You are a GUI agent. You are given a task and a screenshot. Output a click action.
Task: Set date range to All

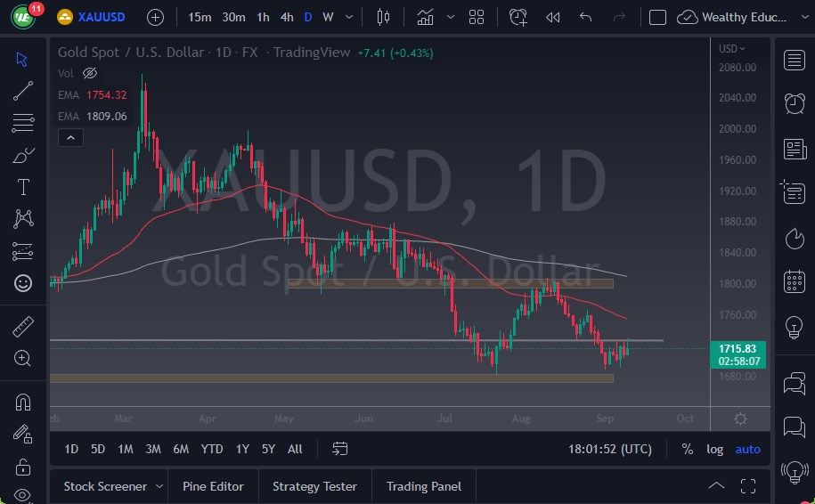295,449
